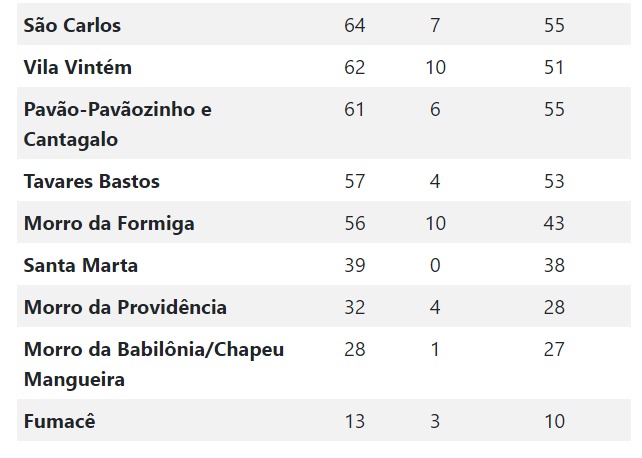Click value 27 in Babilônia row
This screenshot has height=458, width=642.
[x=554, y=350]
